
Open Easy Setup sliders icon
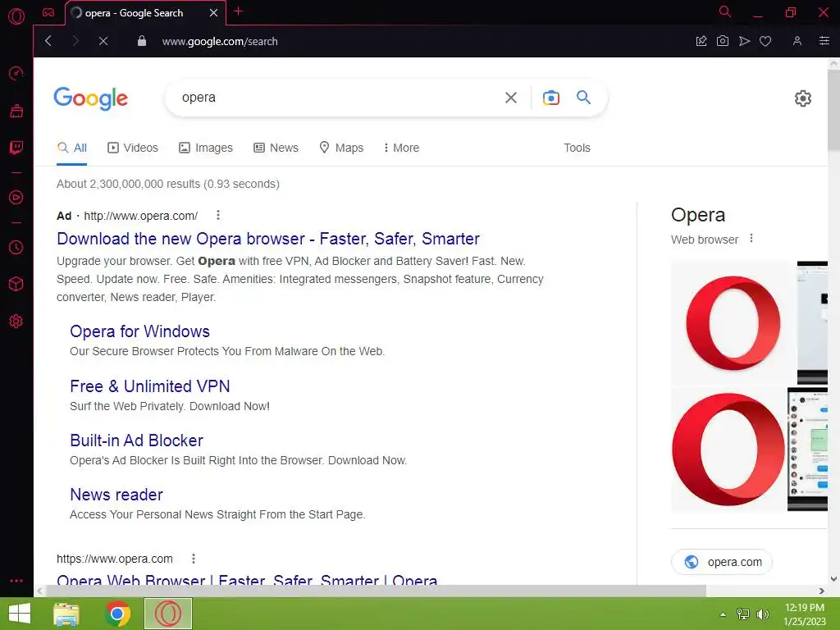824,41
